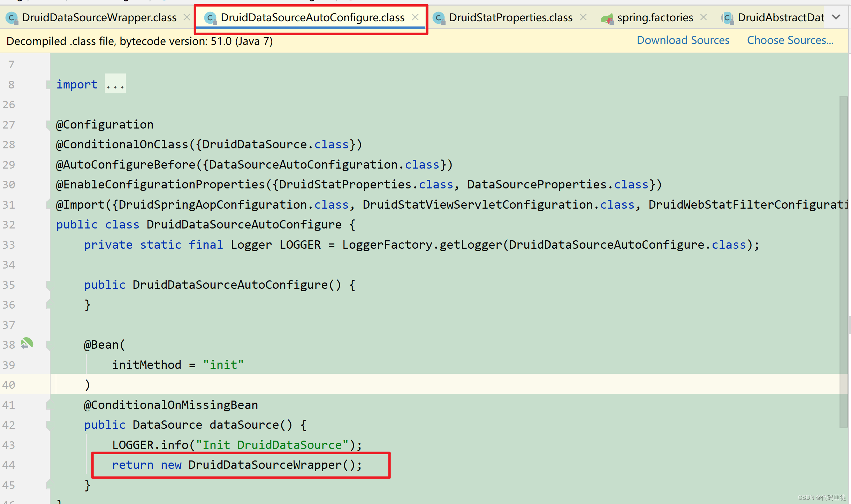
Task: Close spring.factories tab
Action: [x=704, y=17]
